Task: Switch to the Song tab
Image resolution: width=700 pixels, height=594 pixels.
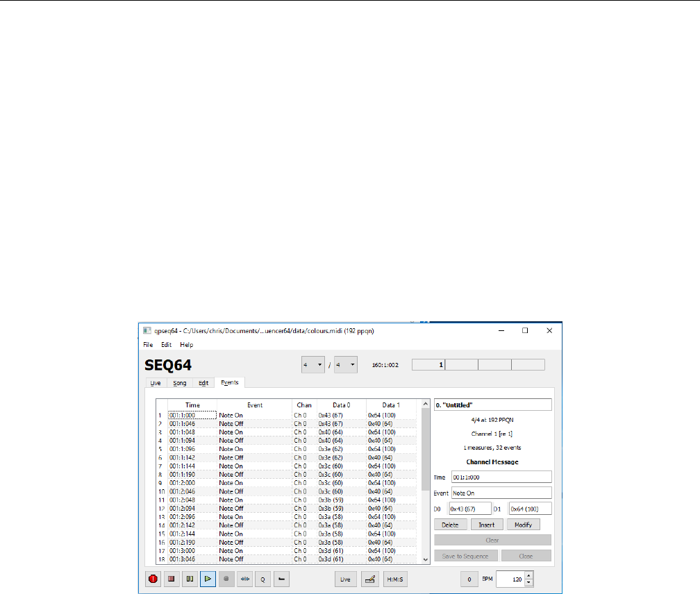Action: (179, 383)
